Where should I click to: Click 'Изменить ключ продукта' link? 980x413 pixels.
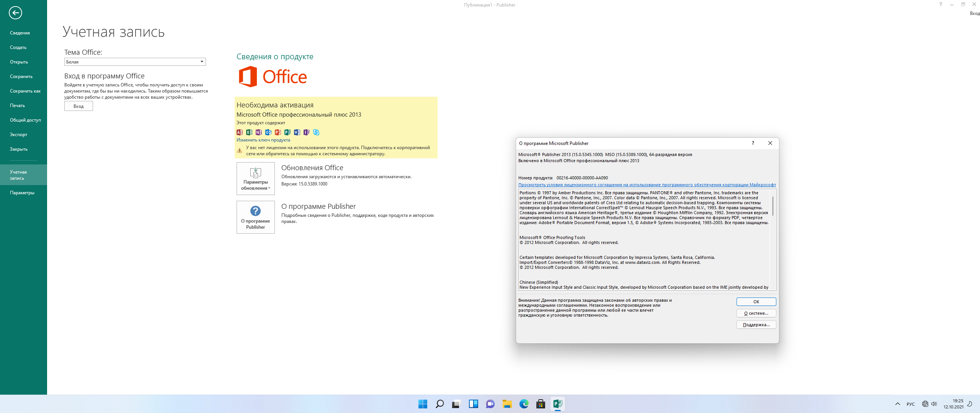pos(263,140)
